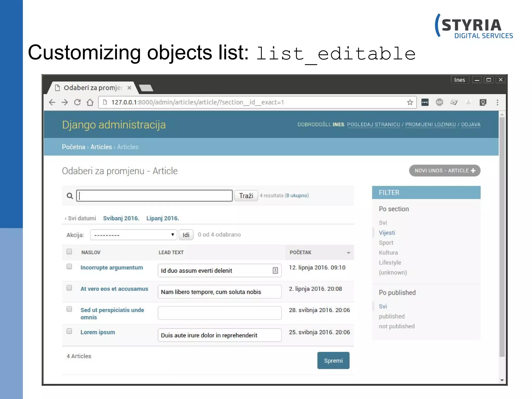Sort by NASLOV column header

(x=91, y=252)
